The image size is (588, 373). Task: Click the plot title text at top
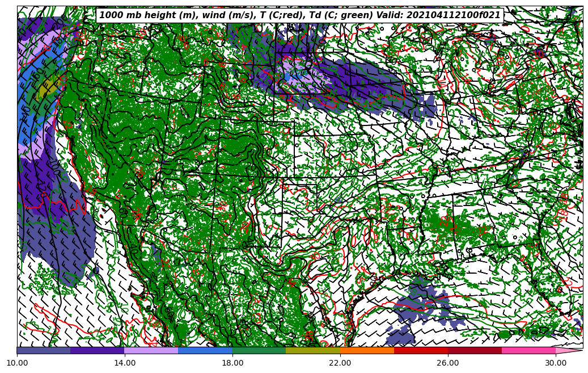click(299, 15)
